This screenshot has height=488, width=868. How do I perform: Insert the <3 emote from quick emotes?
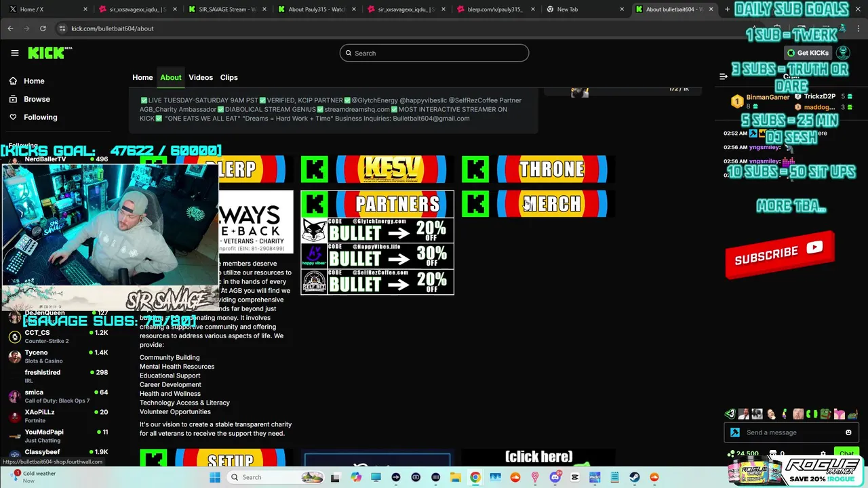[730, 413]
